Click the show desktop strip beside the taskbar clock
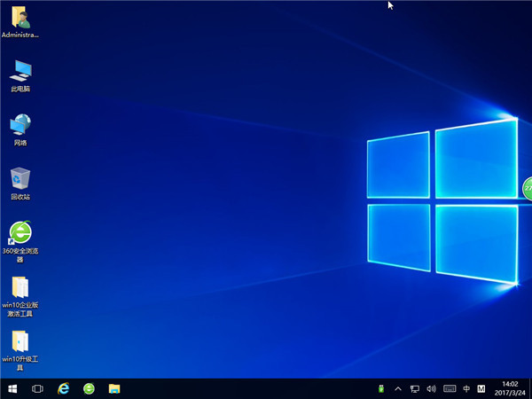Screen dimensions: 532x399 point(530,389)
